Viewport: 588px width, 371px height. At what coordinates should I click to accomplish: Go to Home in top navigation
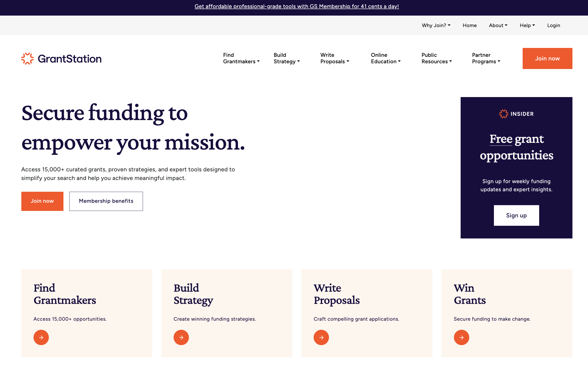pos(469,25)
